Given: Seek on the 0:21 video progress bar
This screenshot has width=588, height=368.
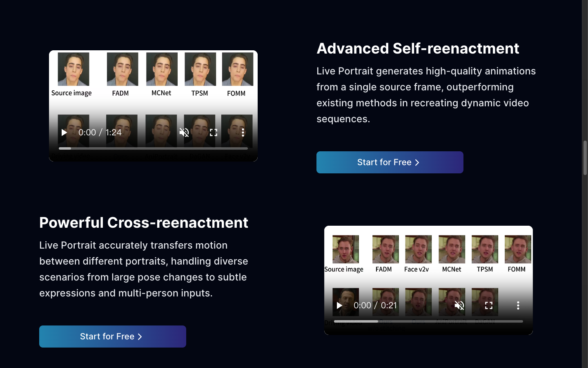Looking at the screenshot, I should (428, 321).
